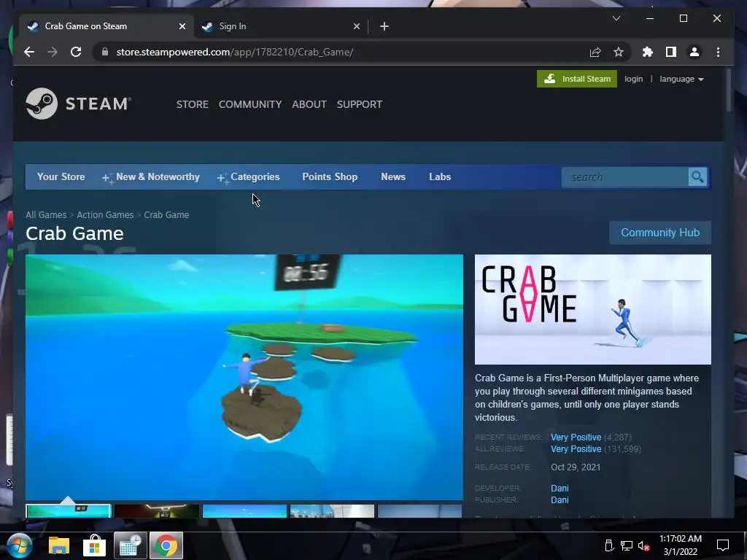Share this page via address bar icon
The height and width of the screenshot is (560, 747).
[595, 52]
